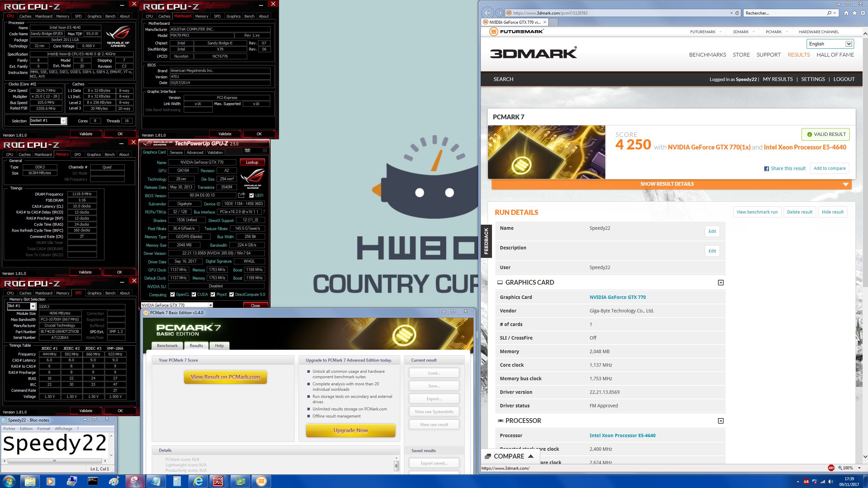Click the search magnifier in Rechercher box

tap(829, 13)
